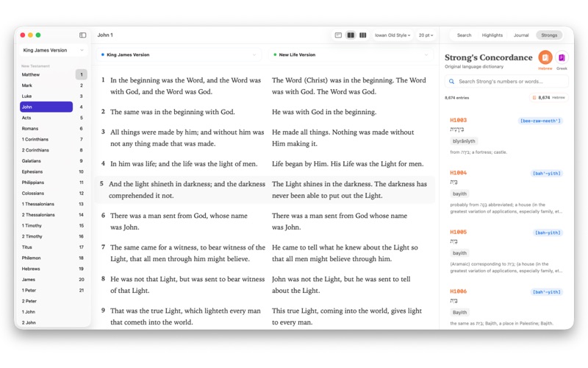Open the Search tab
The image size is (588, 368).
464,35
